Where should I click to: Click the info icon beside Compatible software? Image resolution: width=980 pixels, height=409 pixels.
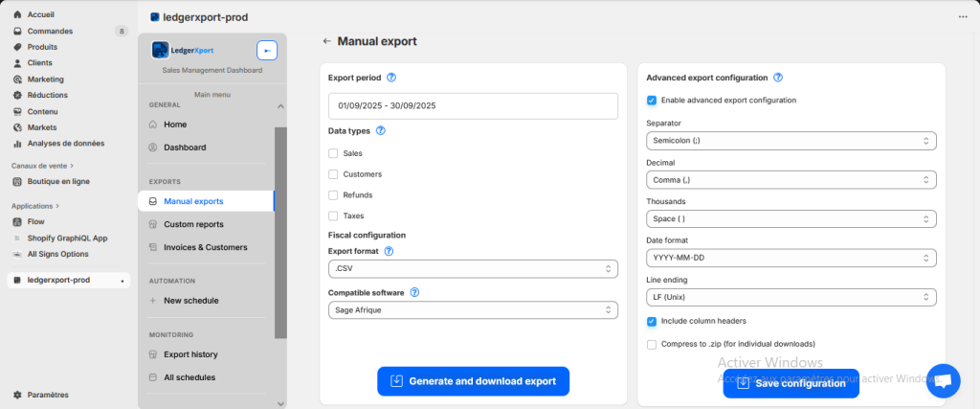point(415,292)
